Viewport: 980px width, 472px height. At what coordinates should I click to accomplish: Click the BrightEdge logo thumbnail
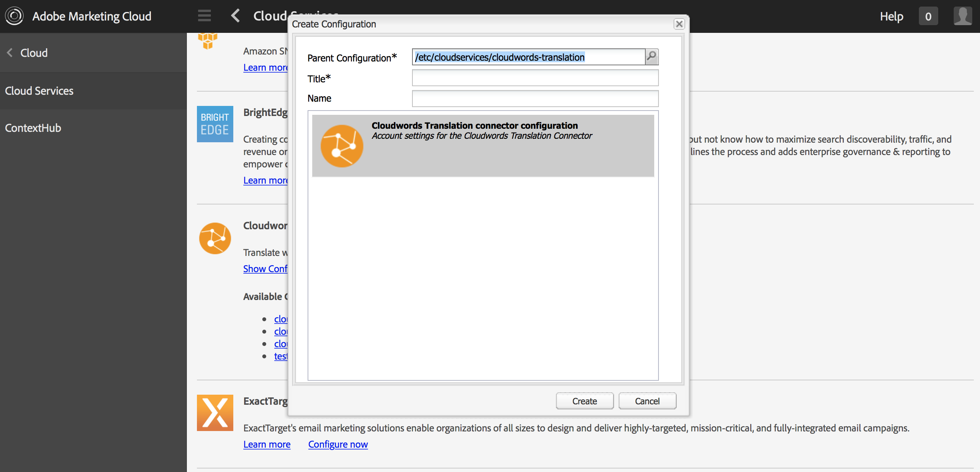click(215, 124)
